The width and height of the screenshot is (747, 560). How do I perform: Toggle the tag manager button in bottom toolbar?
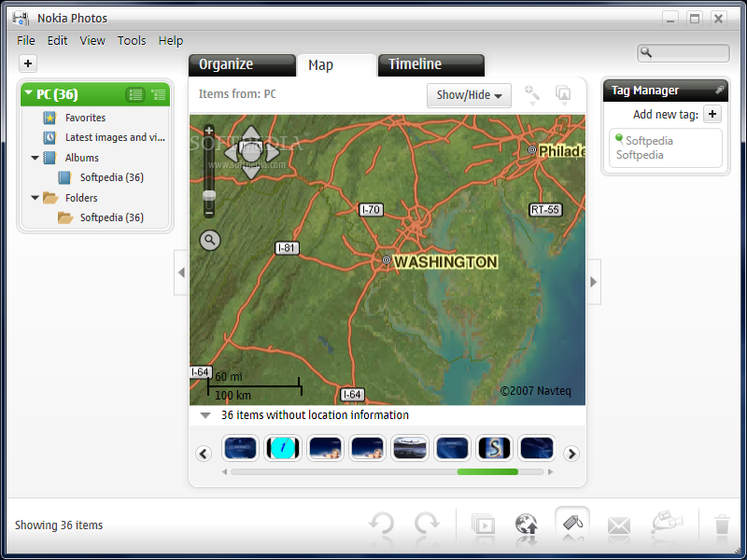click(x=572, y=524)
